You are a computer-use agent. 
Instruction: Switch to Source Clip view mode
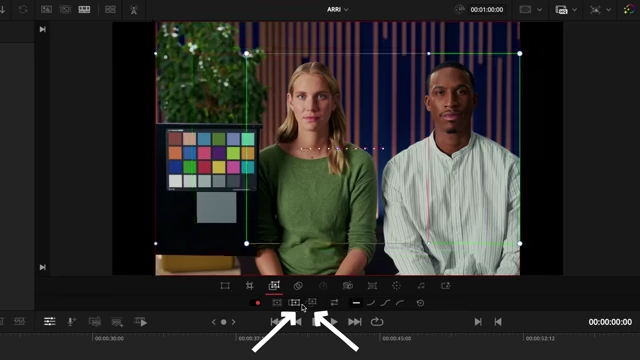point(47,9)
